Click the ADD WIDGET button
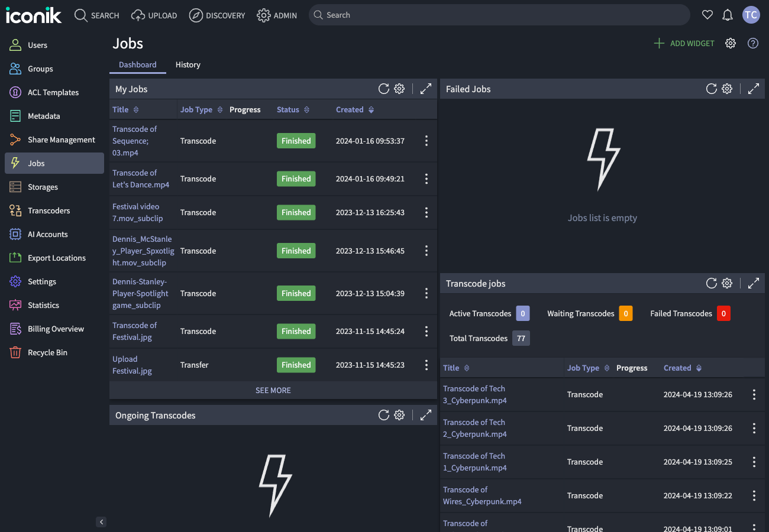769x532 pixels. click(x=684, y=43)
